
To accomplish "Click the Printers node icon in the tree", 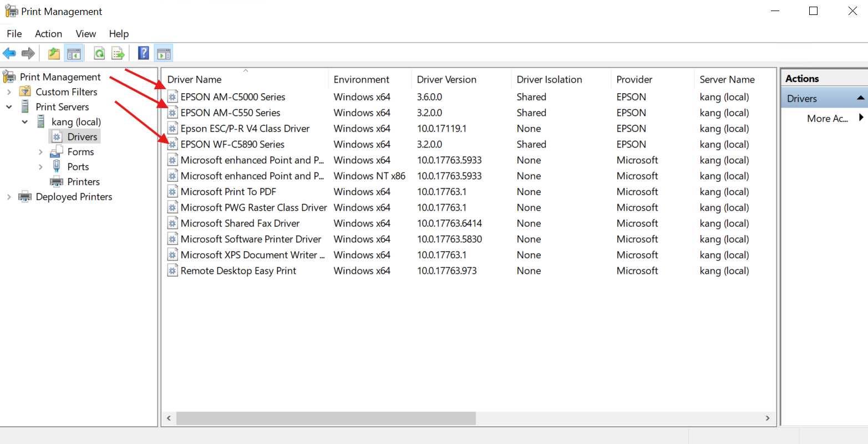I will pyautogui.click(x=57, y=182).
